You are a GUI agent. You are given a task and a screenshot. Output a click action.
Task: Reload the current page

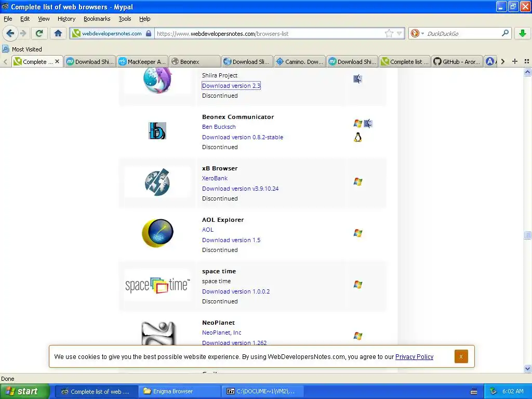39,33
